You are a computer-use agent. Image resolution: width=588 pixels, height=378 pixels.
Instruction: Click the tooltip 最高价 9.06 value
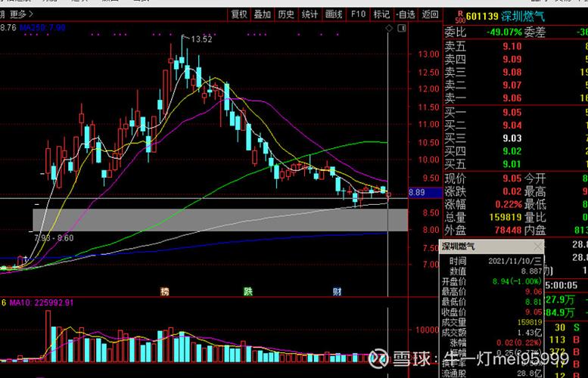click(x=534, y=292)
